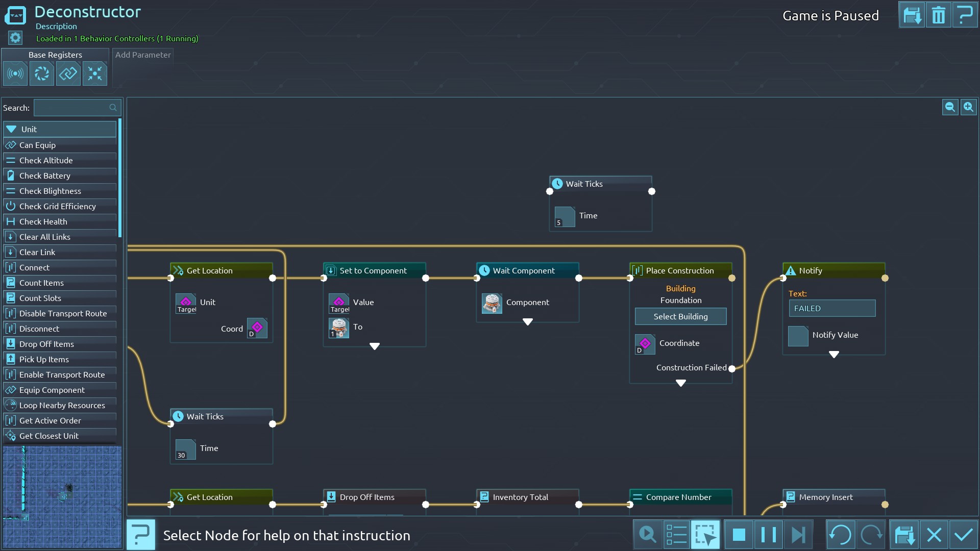
Task: Toggle the instruction list view icon
Action: [x=676, y=535]
